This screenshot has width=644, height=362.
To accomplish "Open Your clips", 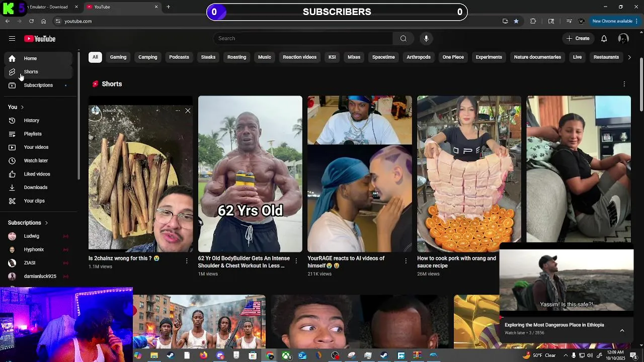I will tap(38, 201).
